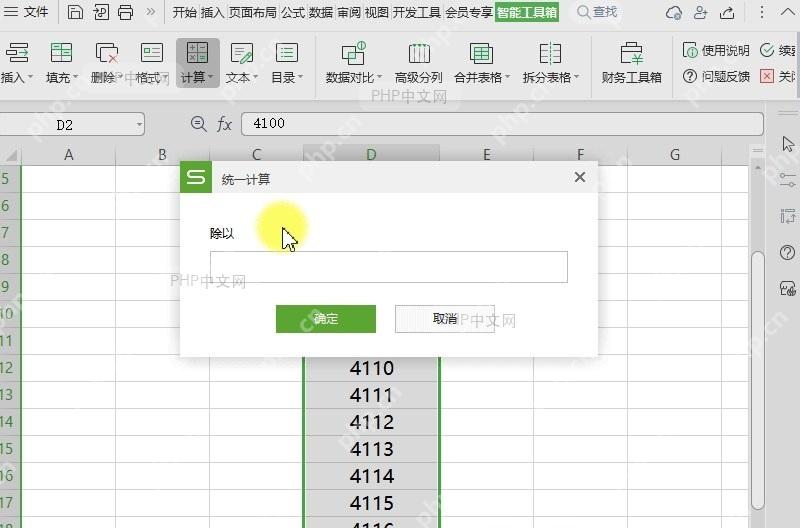Open the three-dot more options menu

click(761, 12)
